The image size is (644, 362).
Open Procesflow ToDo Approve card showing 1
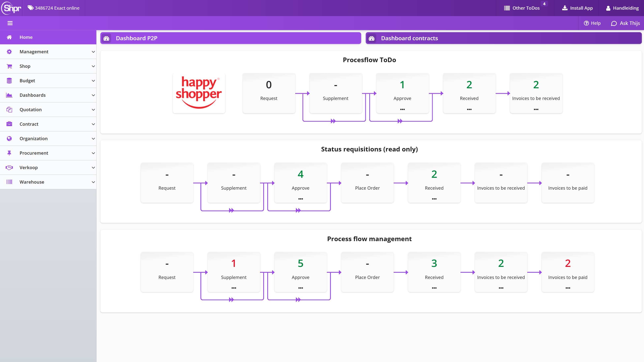402,93
